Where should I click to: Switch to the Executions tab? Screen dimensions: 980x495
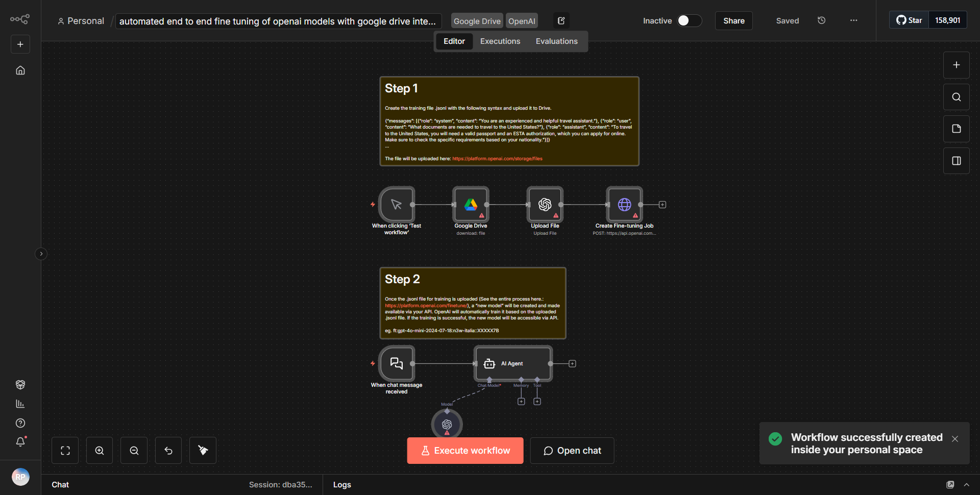pyautogui.click(x=500, y=41)
